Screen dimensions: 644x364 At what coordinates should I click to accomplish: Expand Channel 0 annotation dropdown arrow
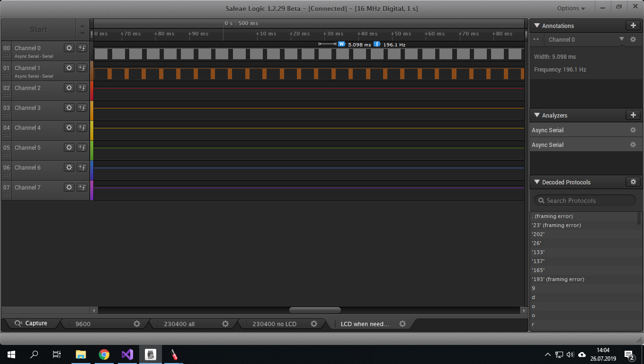[622, 39]
